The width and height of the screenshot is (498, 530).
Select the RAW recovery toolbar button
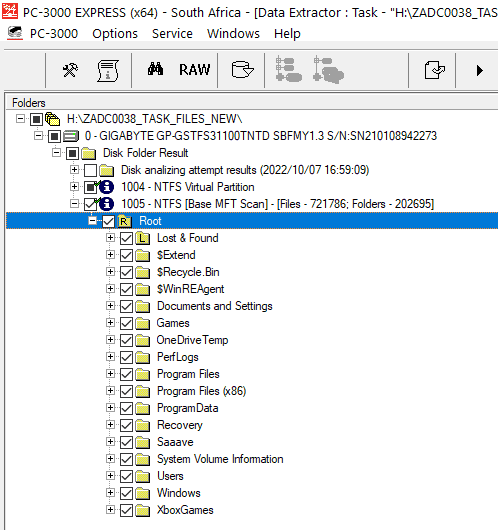point(194,70)
